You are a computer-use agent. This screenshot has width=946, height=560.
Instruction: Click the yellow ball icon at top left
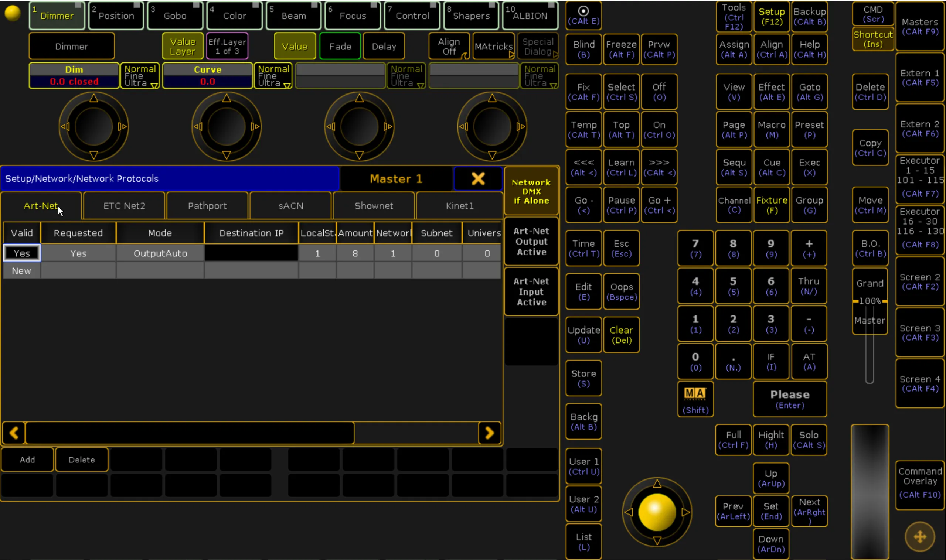click(x=13, y=13)
